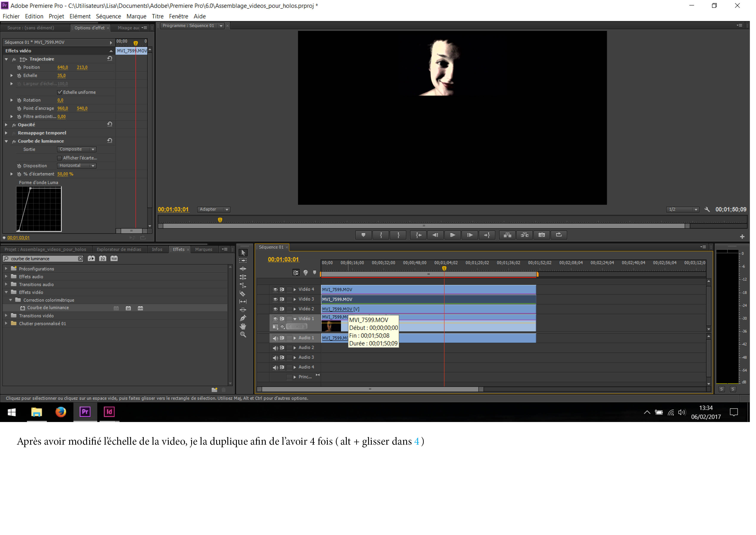
Task: Click Add Marker button in monitor
Action: 364,235
